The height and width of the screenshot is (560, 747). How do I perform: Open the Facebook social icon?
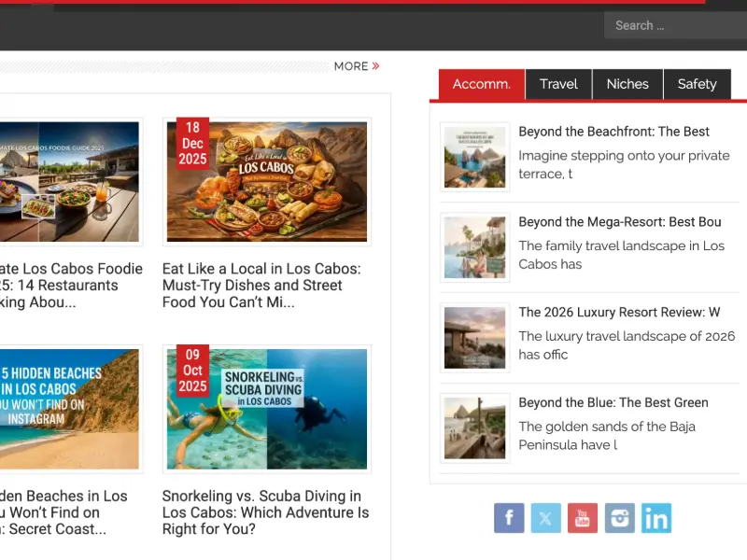point(509,518)
